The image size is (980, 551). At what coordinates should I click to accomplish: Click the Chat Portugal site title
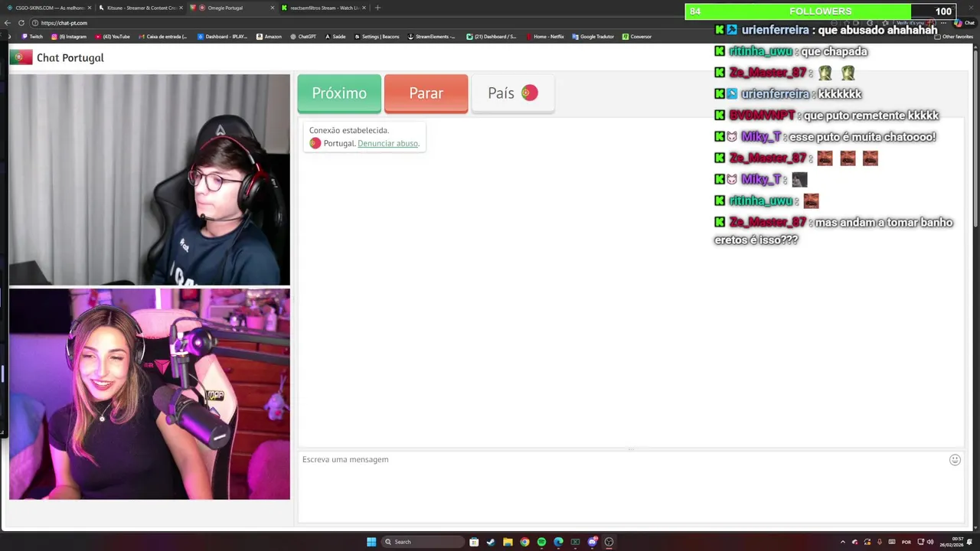click(x=70, y=57)
